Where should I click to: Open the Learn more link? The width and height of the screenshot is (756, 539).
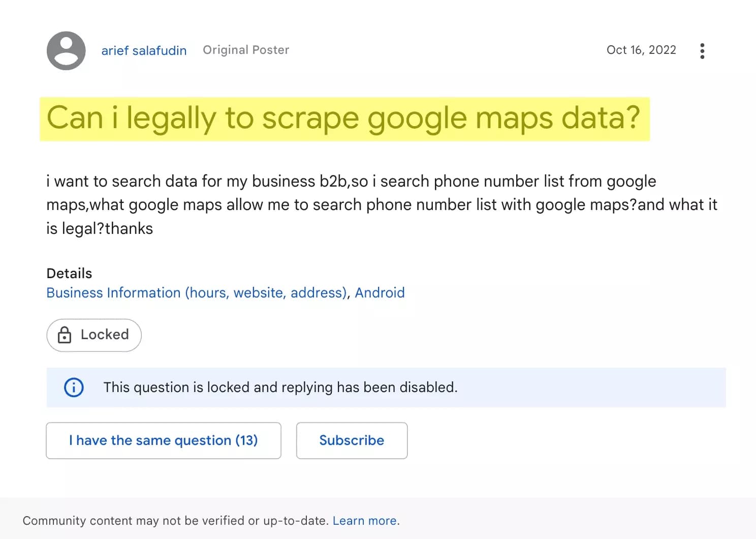pos(364,520)
